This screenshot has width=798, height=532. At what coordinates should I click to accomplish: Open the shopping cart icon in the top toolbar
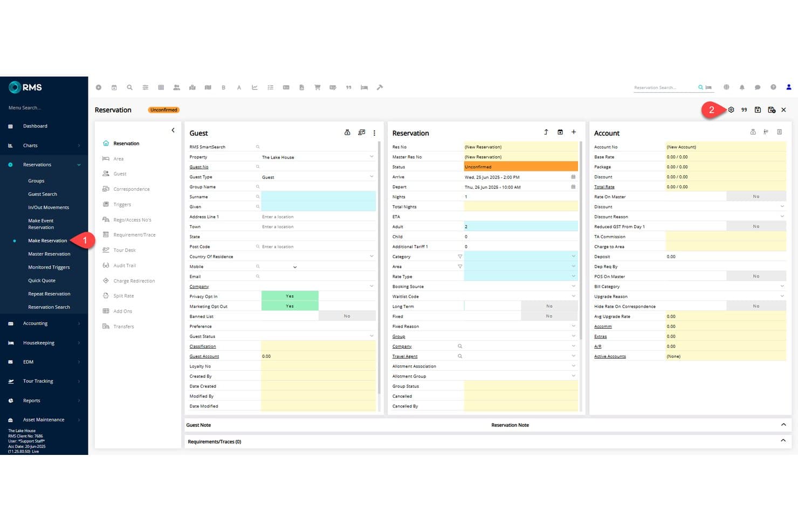[318, 87]
